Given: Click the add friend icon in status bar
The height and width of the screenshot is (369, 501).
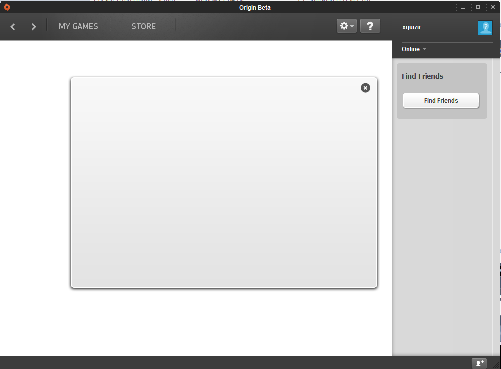Looking at the screenshot, I should pyautogui.click(x=480, y=363).
